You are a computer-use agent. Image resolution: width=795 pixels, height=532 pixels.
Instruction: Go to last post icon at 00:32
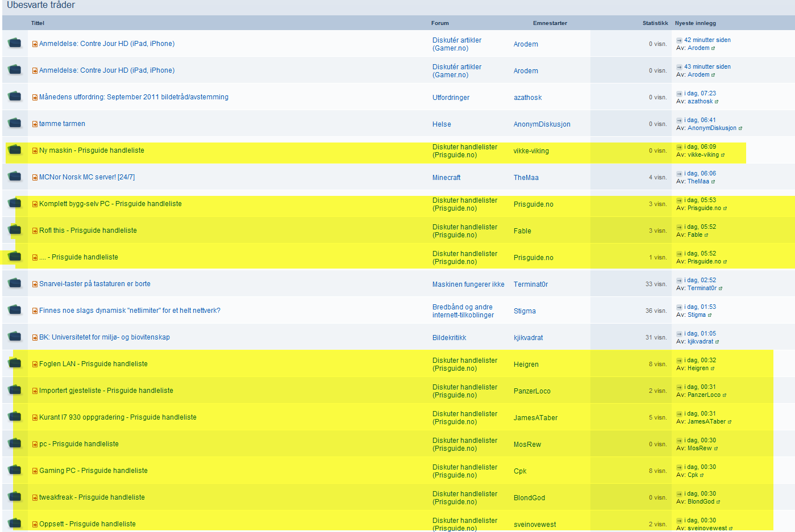(x=679, y=361)
